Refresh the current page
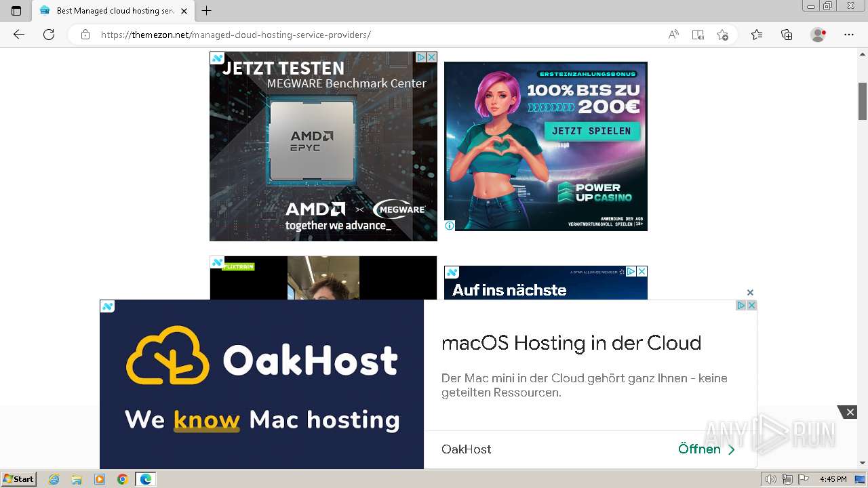Viewport: 868px width, 488px height. point(49,35)
